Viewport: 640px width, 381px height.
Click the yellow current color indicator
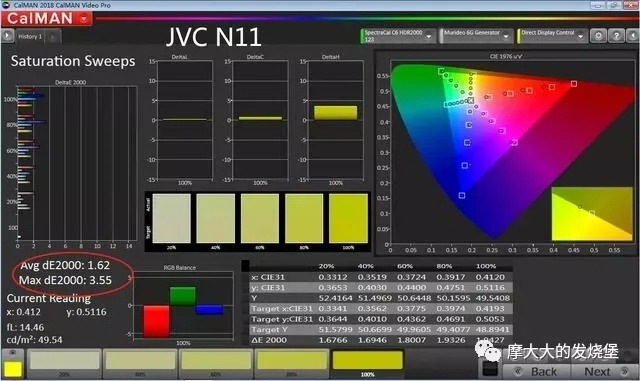12,369
